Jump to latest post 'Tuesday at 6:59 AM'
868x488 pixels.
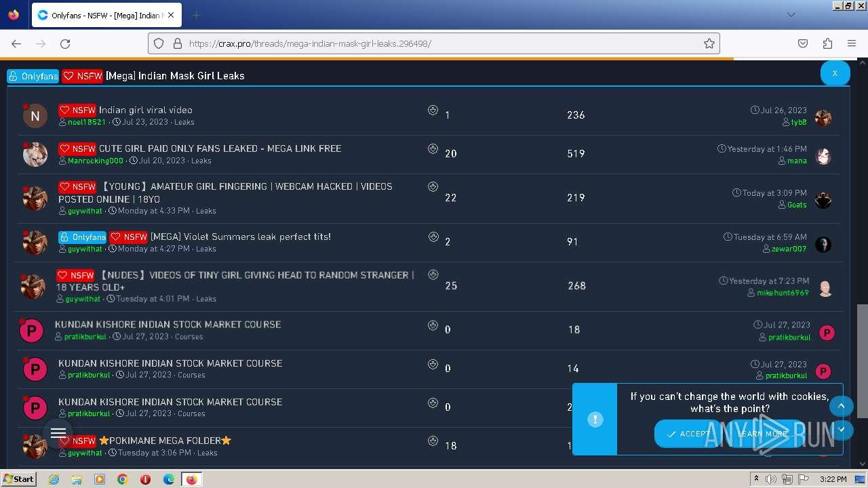(x=770, y=237)
